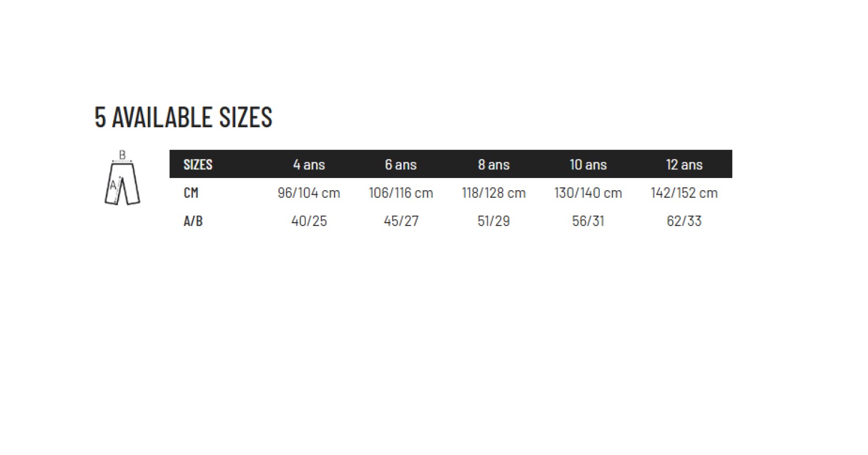
Task: Click the '56/31' measurement cell
Action: pos(588,221)
